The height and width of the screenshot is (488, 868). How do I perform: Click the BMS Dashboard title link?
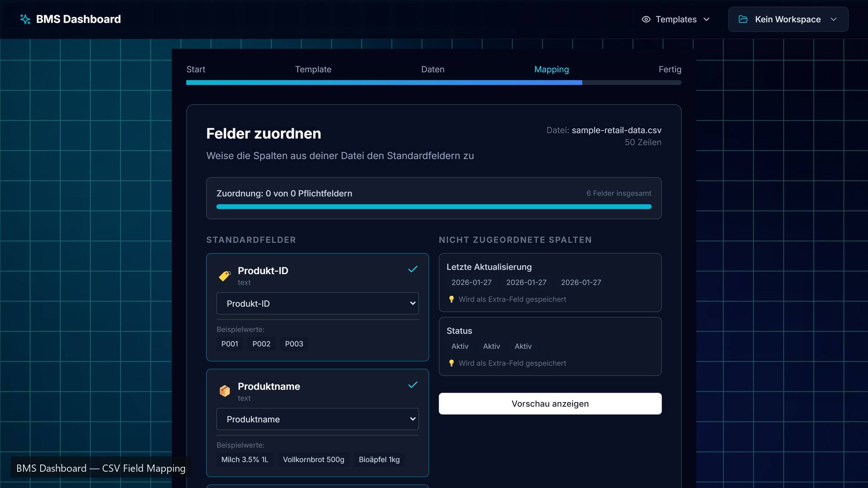point(78,19)
